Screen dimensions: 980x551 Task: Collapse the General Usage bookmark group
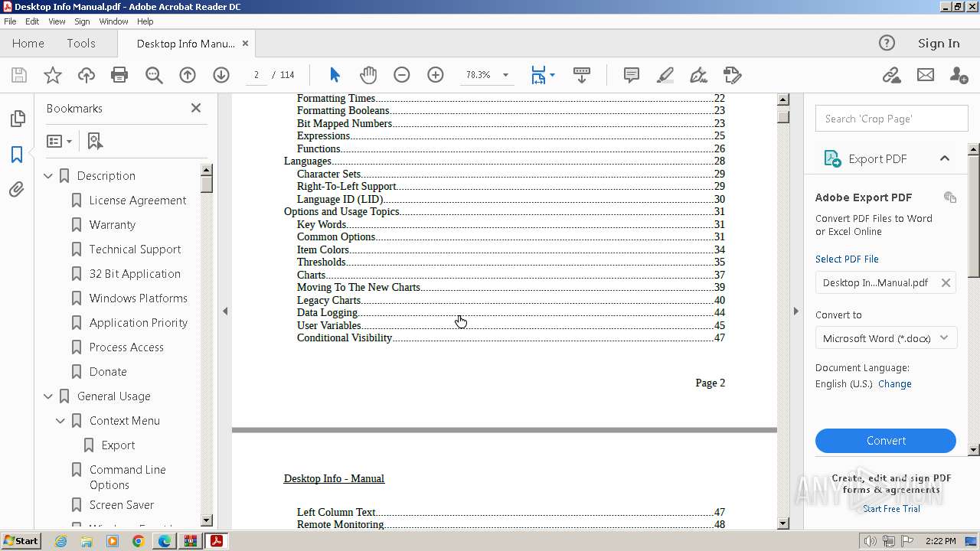pos(48,396)
